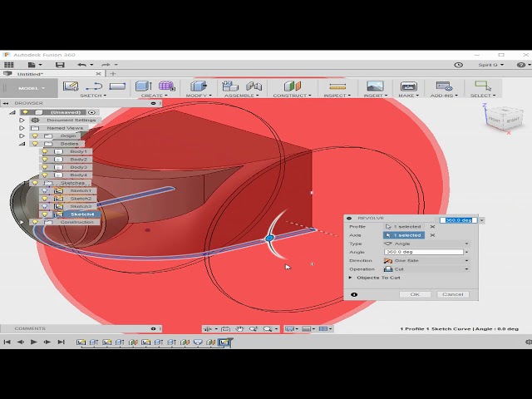
Task: Open the Add-Ins scripts icon
Action: (444, 86)
